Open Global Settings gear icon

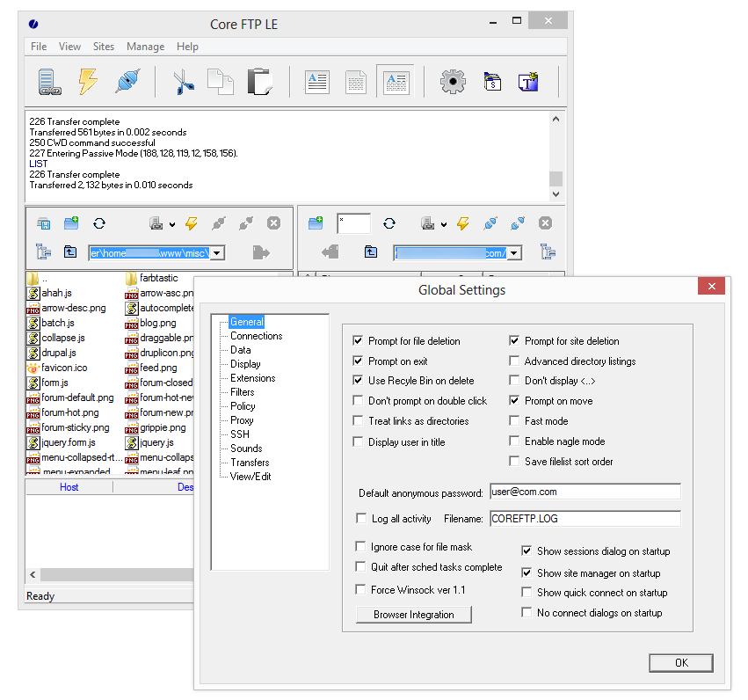click(453, 82)
